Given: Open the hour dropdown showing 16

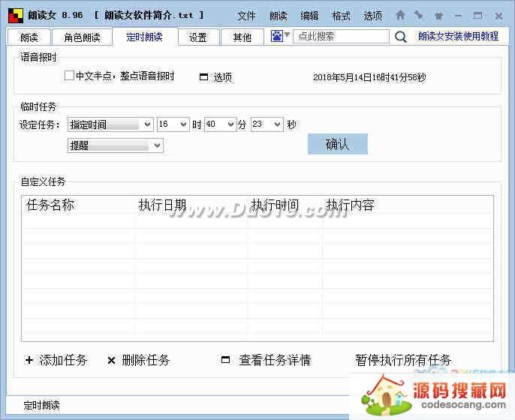Looking at the screenshot, I should pos(182,124).
